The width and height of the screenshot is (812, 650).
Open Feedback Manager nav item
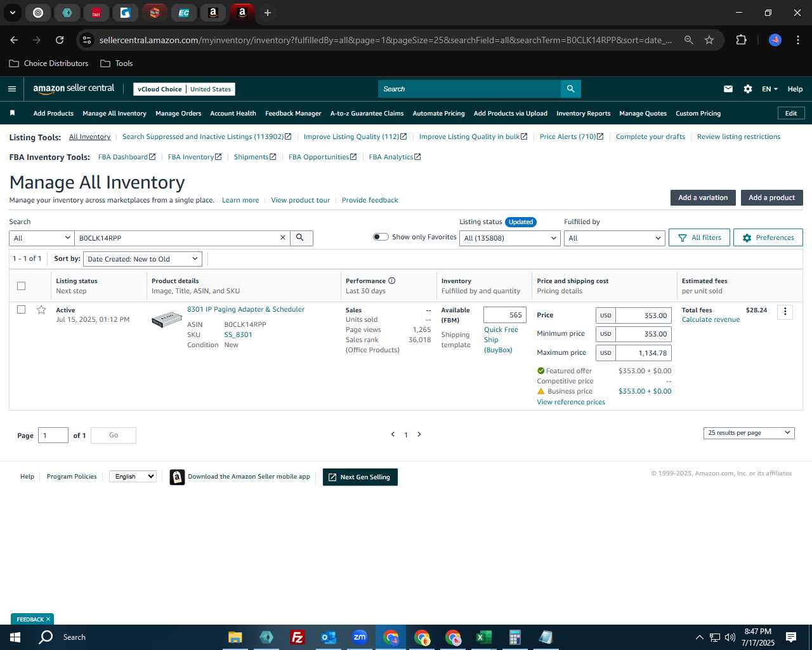click(x=293, y=113)
